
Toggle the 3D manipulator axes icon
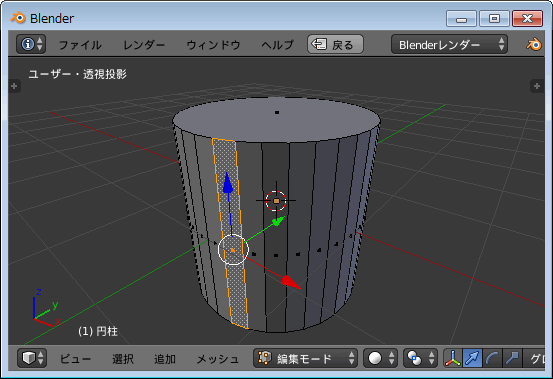point(452,358)
